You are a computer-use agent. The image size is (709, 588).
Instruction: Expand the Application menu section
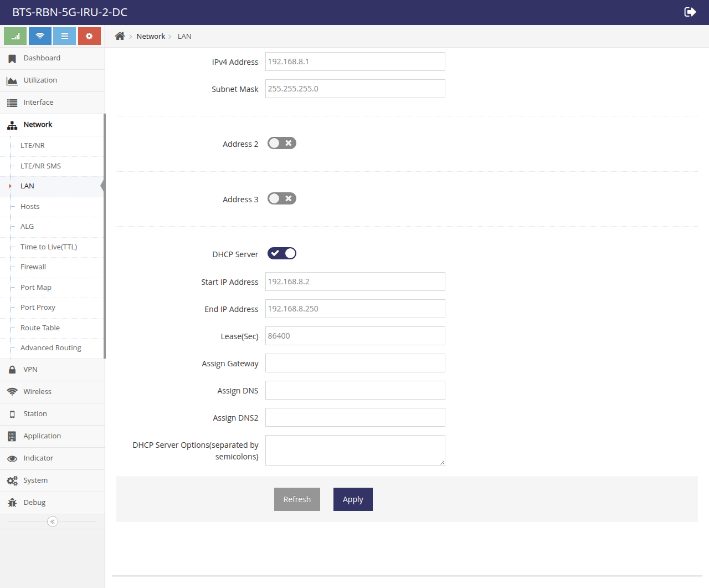pos(52,436)
